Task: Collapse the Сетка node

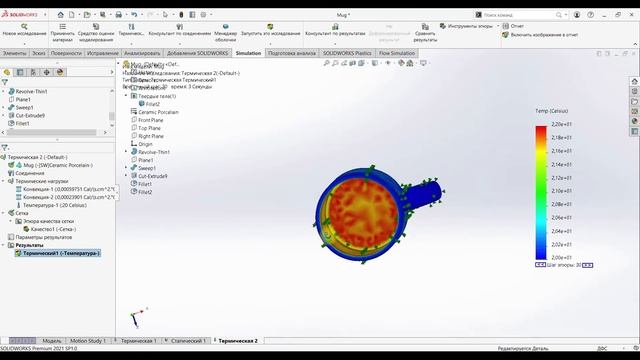Action: (4, 213)
